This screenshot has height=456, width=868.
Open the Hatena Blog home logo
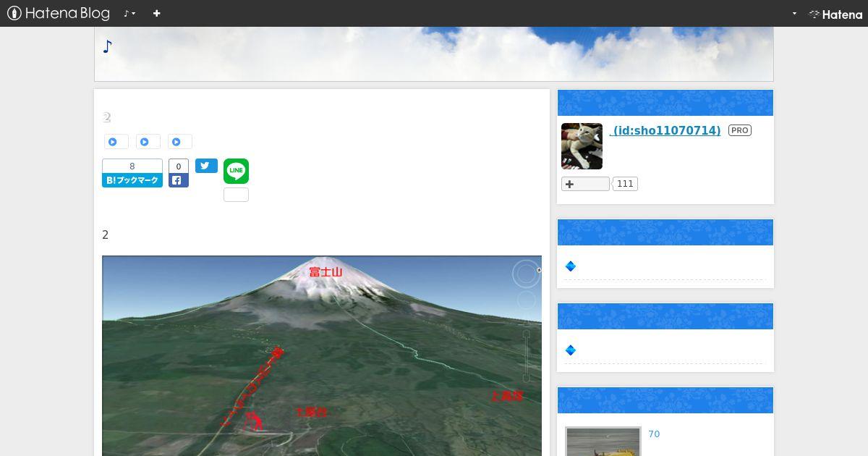click(59, 13)
